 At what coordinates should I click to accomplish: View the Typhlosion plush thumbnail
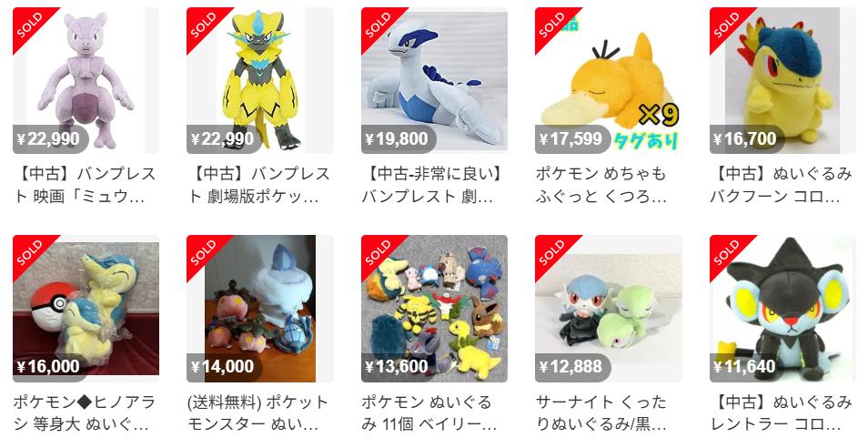tap(782, 81)
